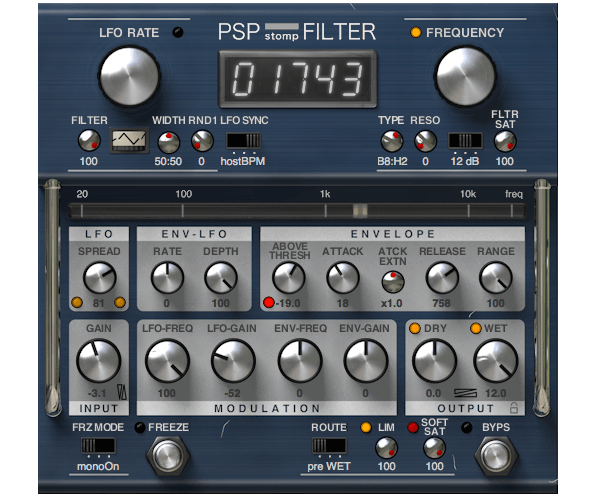
Task: Click the dry/wet link icon
Action: (465, 393)
